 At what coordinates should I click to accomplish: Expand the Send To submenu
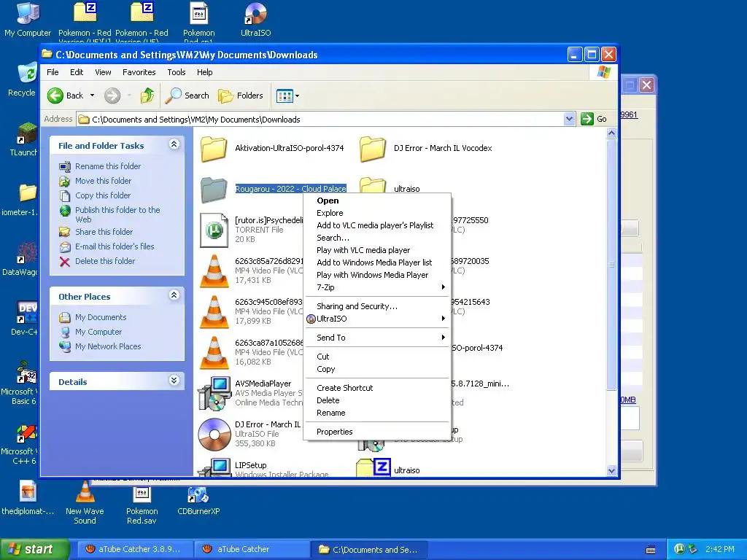point(376,338)
